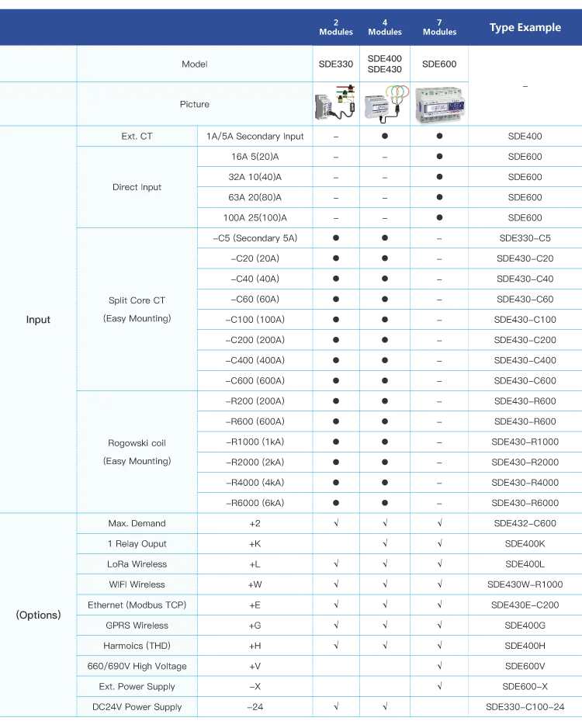Select the Rogowski coil row label

coord(137,443)
